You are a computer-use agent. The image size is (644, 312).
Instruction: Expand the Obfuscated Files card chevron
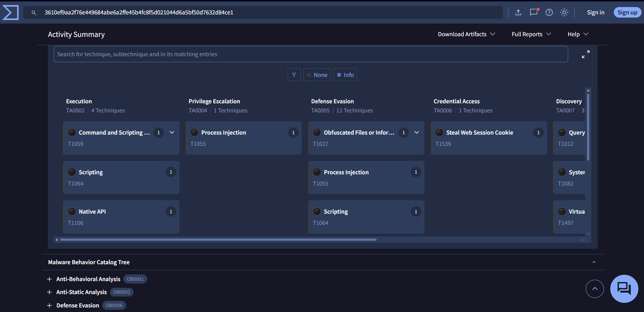tap(417, 132)
